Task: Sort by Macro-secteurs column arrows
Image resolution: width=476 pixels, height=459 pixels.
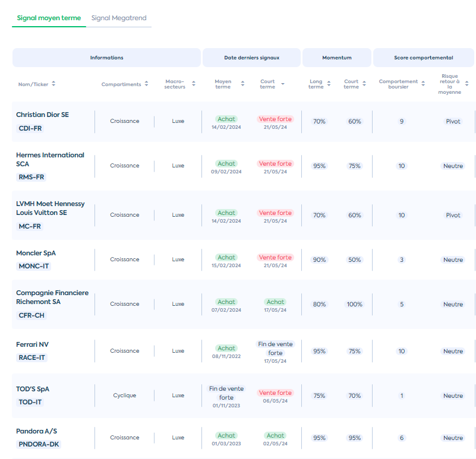Action: [194, 84]
